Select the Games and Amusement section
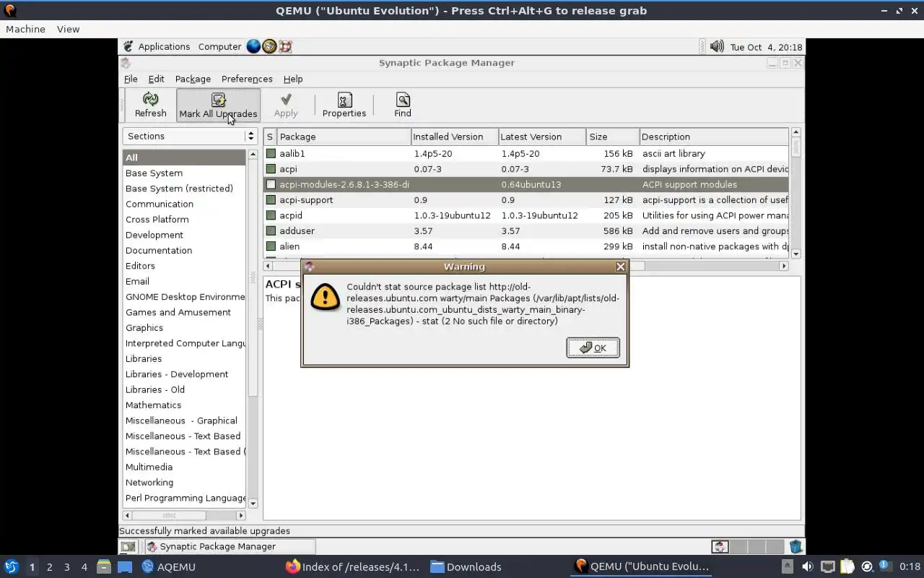 tap(178, 312)
